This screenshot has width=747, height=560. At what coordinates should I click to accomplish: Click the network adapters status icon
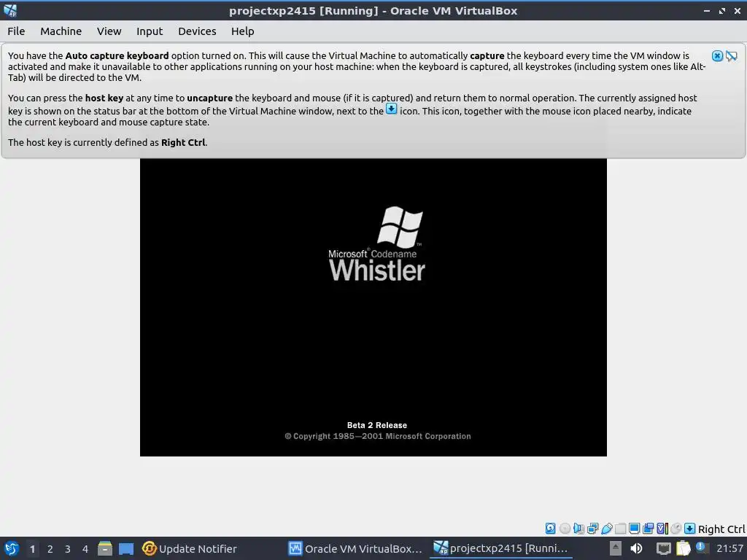pyautogui.click(x=592, y=528)
